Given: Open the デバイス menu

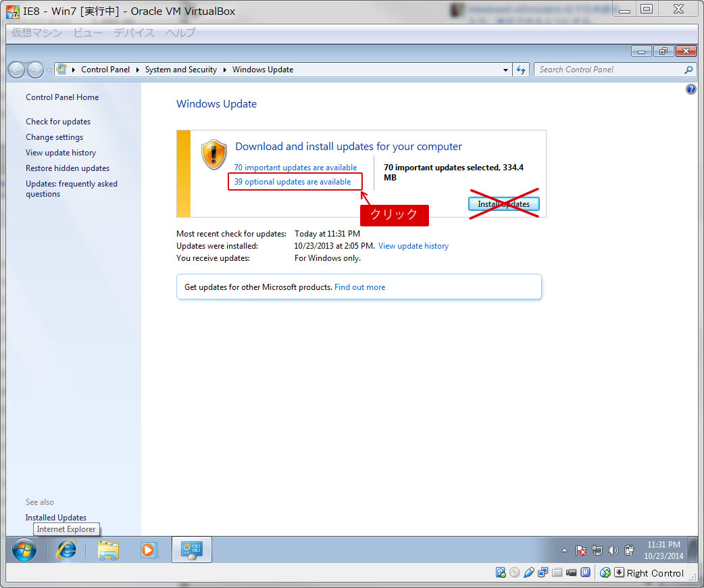Looking at the screenshot, I should 134,33.
